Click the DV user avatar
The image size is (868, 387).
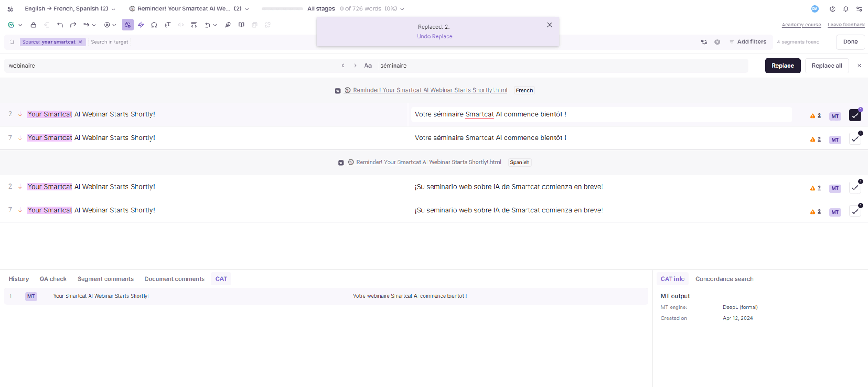point(815,9)
